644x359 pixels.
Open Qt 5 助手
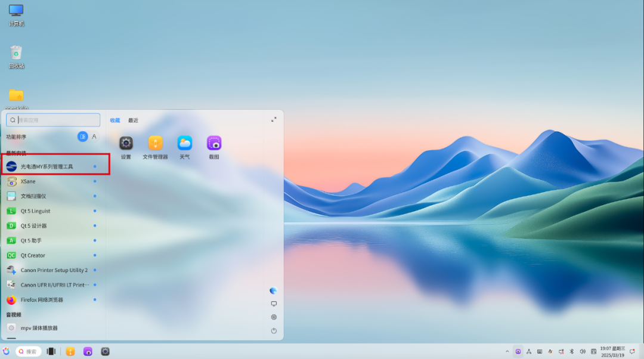coord(54,240)
